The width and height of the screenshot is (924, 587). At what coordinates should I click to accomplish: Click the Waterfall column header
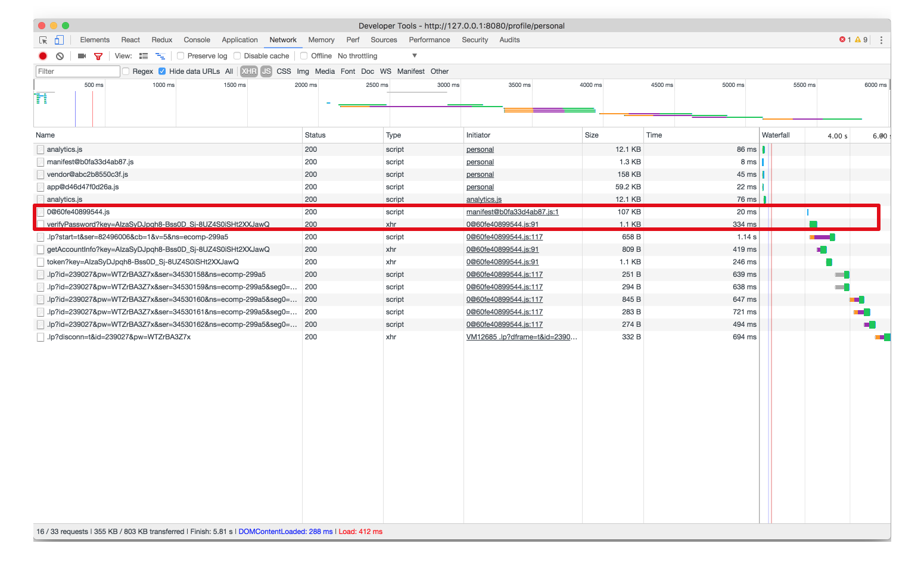825,135
